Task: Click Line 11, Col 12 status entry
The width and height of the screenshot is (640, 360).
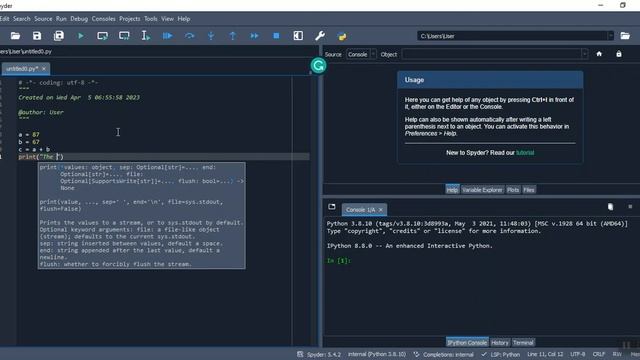Action: (x=545, y=354)
